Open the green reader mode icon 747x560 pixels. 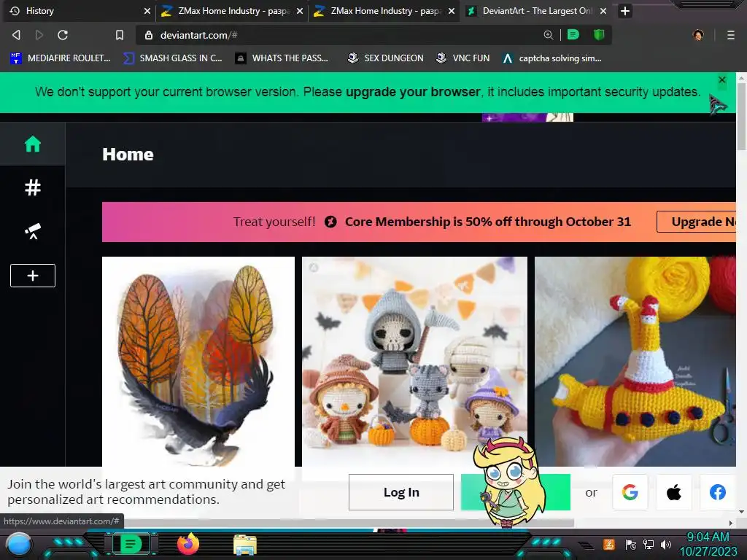tap(573, 35)
